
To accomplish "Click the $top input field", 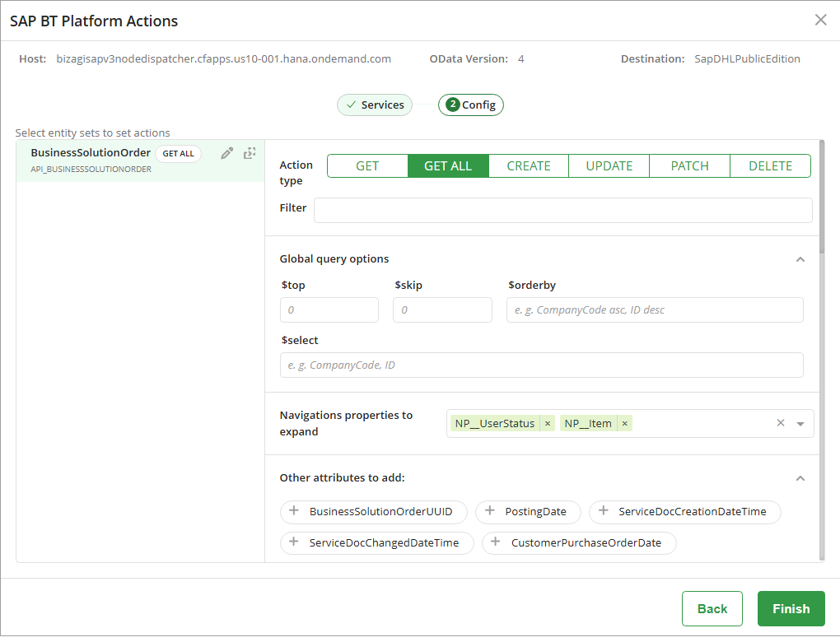I will (x=329, y=310).
